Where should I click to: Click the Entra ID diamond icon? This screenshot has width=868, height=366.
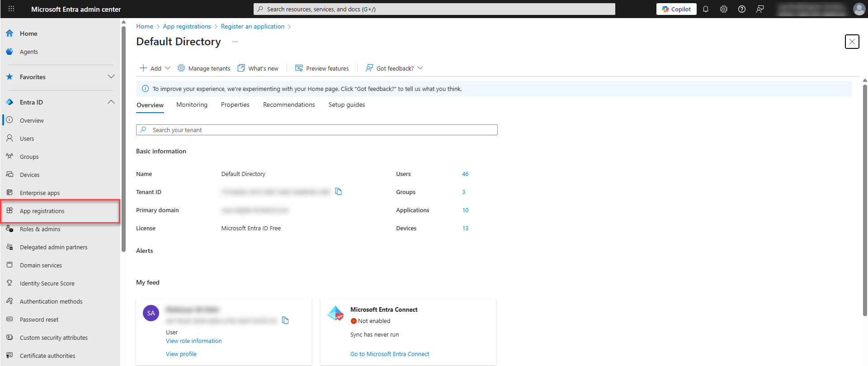click(9, 102)
